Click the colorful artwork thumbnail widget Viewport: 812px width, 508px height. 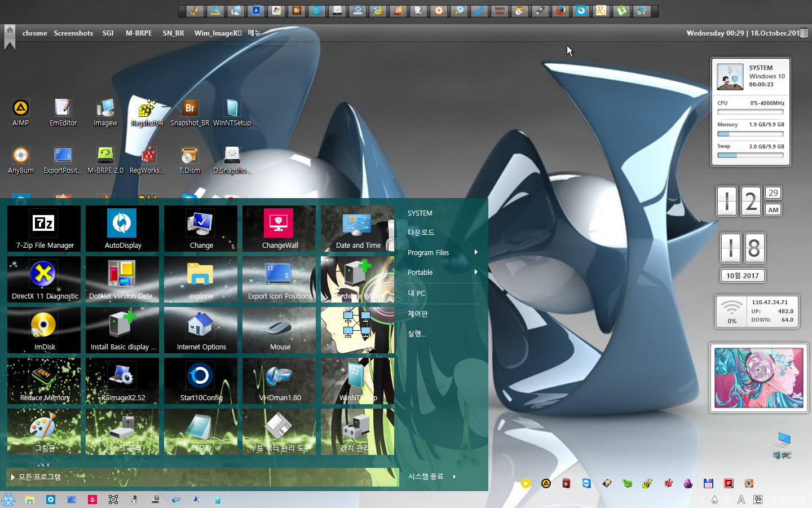[x=758, y=378]
